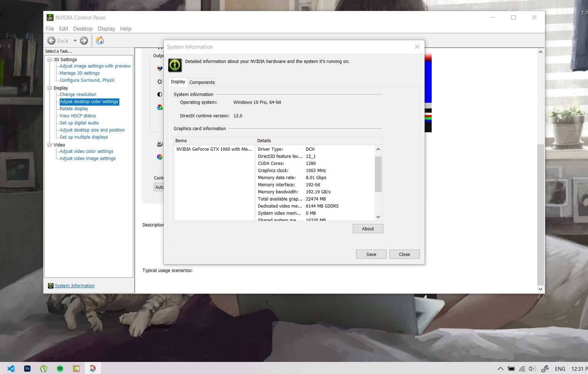Click NVIDIA Control Panel taskbar icon

click(76, 369)
